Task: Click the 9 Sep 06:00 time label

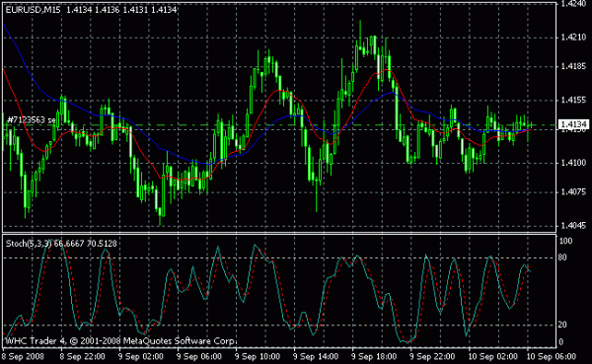Action: click(x=199, y=356)
